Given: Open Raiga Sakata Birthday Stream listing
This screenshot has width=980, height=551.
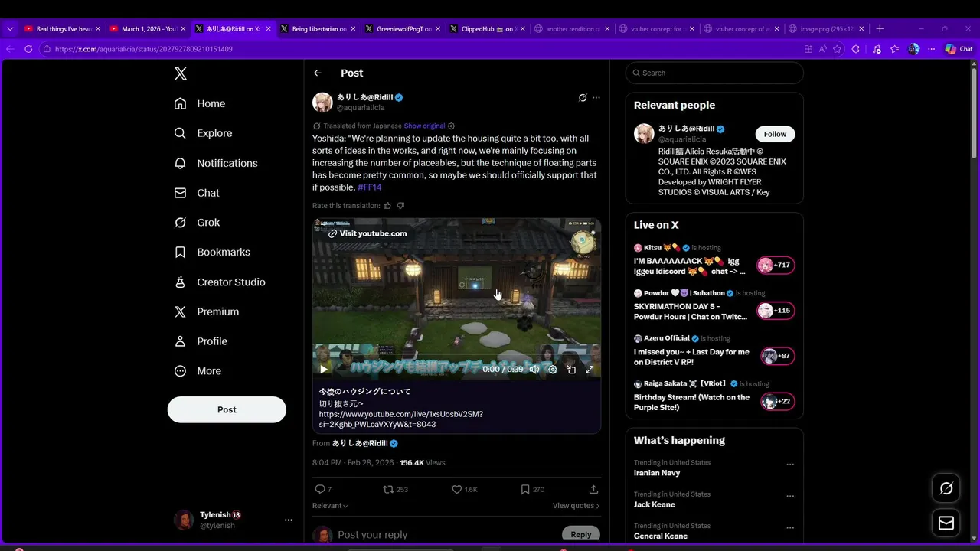Looking at the screenshot, I should 714,397.
